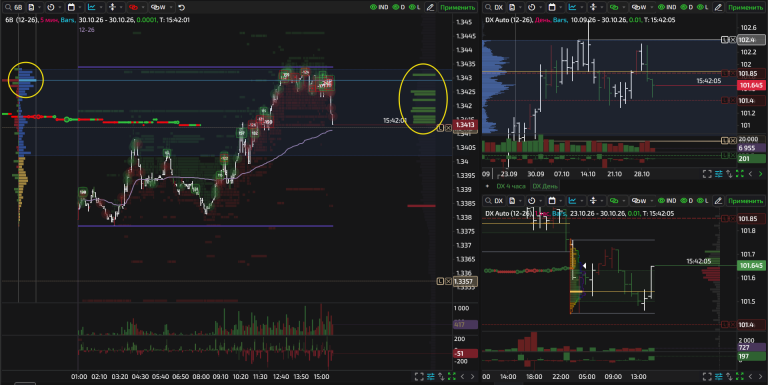Switch to the DX 4 часа tab
The image size is (768, 385).
click(x=511, y=186)
